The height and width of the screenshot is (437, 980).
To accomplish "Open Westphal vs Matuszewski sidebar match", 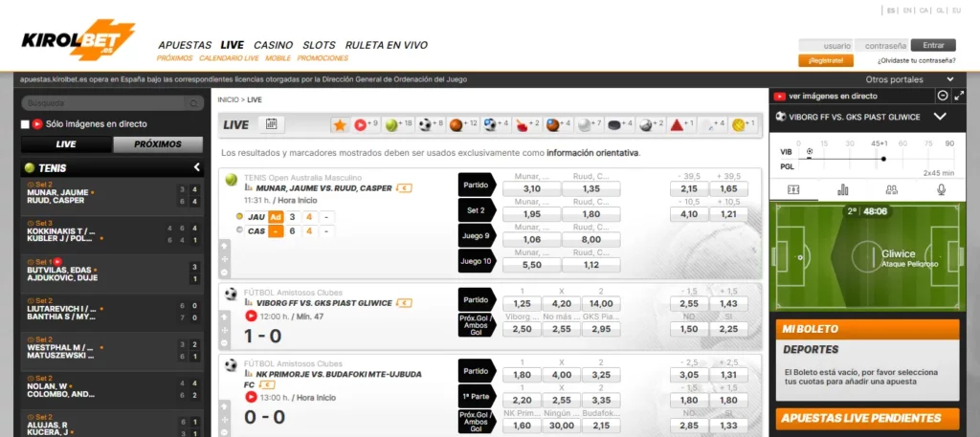I will pyautogui.click(x=113, y=350).
